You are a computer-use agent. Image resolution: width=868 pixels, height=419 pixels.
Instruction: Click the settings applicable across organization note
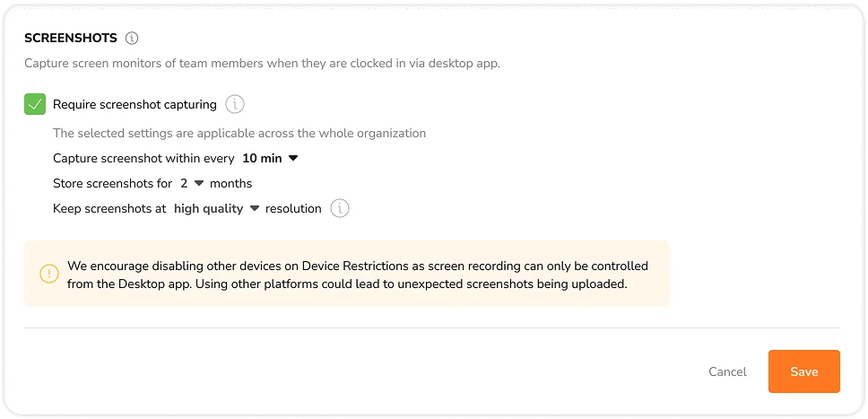[x=239, y=134]
